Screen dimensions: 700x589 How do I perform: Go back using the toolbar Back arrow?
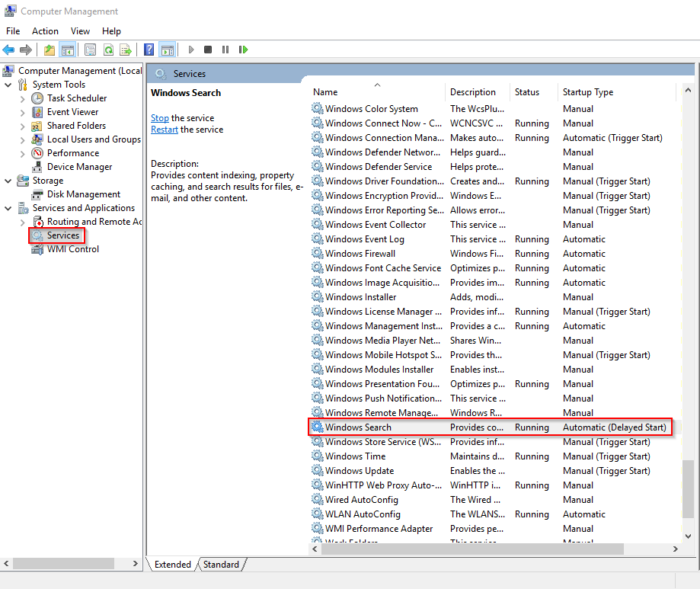tap(8, 50)
